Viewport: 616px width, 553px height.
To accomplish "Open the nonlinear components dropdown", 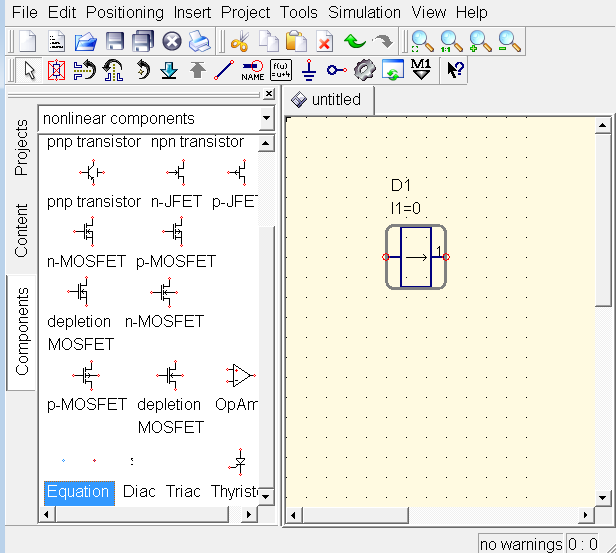I will [x=265, y=119].
